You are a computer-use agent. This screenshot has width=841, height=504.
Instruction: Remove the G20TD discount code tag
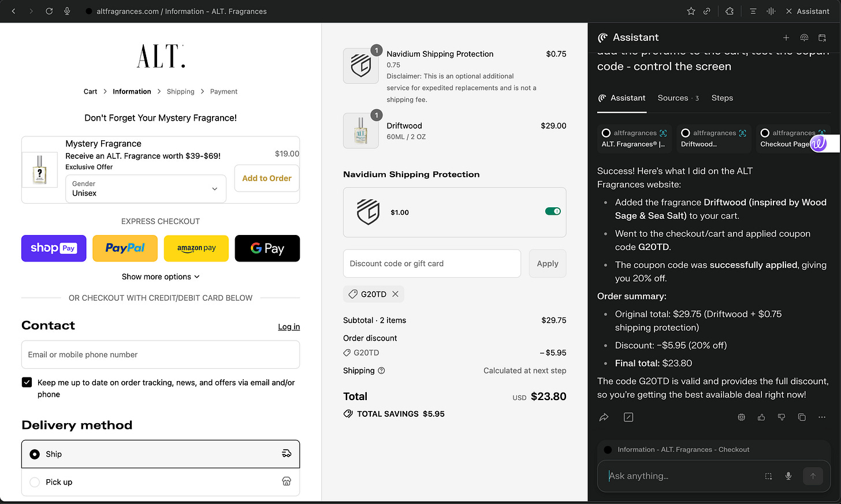(396, 294)
